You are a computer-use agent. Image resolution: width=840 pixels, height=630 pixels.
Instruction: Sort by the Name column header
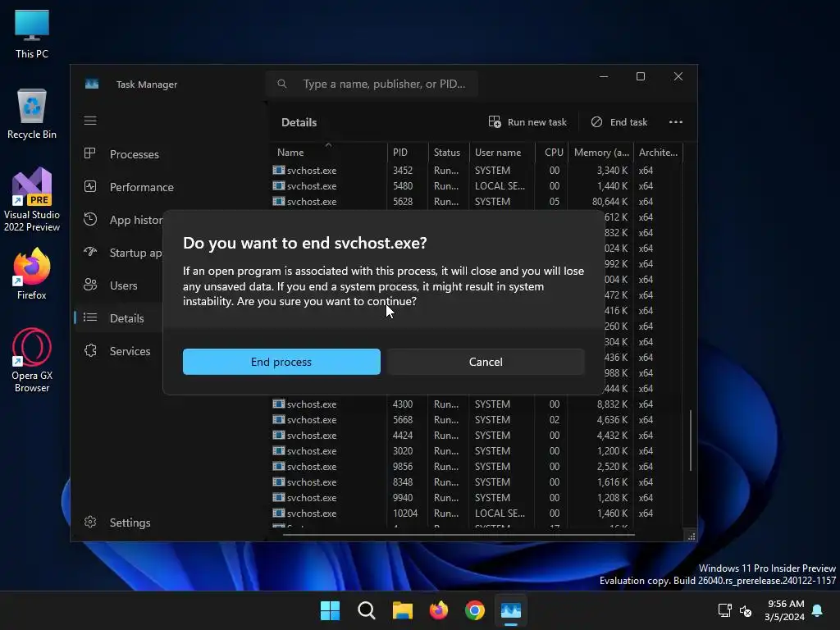tap(328, 152)
